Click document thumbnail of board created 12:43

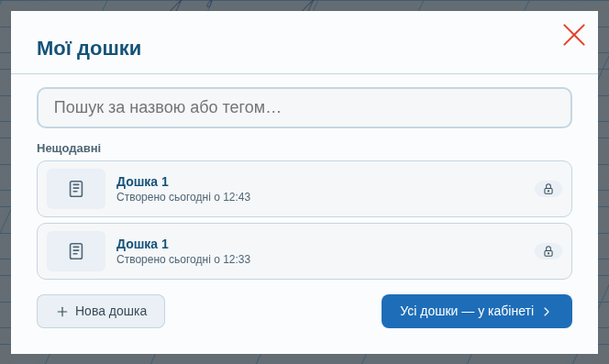76,189
